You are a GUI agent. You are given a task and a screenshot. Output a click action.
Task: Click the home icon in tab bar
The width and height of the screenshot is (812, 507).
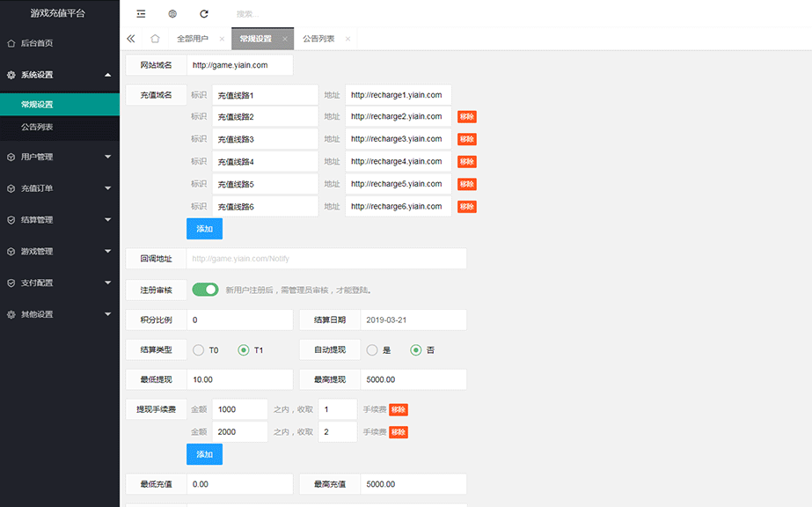point(155,39)
